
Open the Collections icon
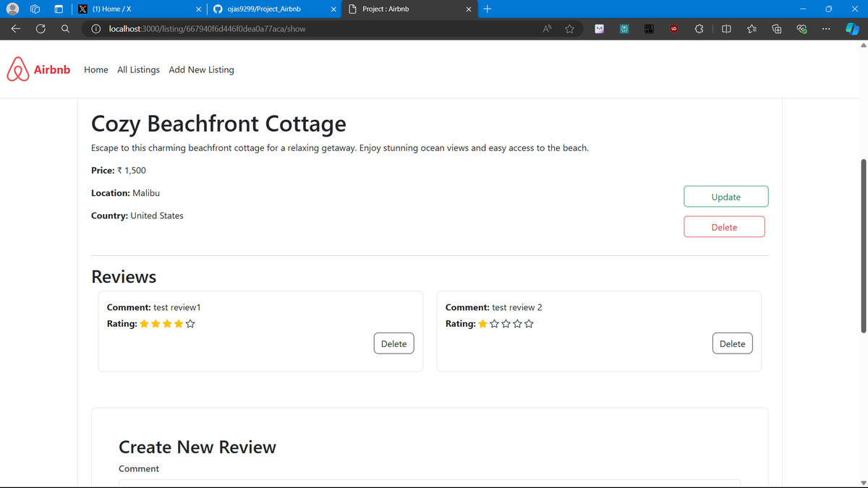[776, 29]
